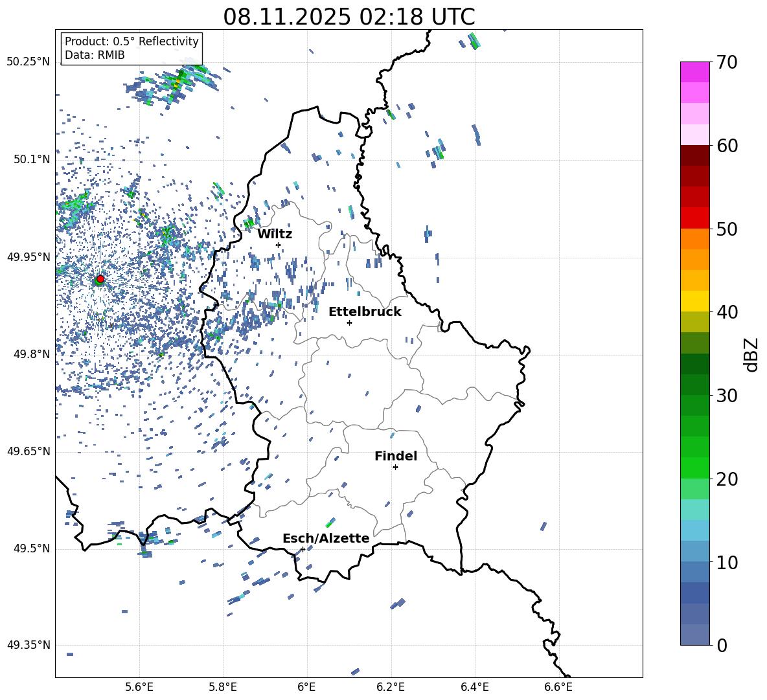This screenshot has height=700, width=767.
Task: Click the Wiltz station cross marker
Action: point(278,245)
